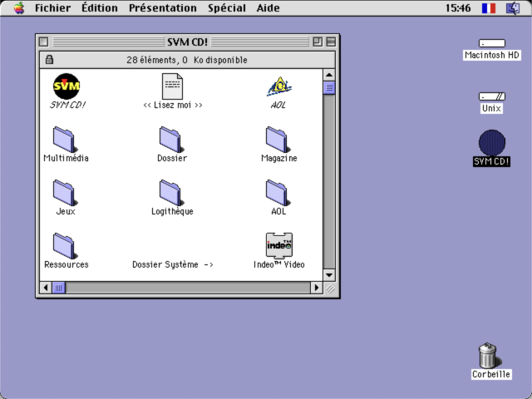
Task: Open the Spécial menu
Action: click(x=227, y=7)
